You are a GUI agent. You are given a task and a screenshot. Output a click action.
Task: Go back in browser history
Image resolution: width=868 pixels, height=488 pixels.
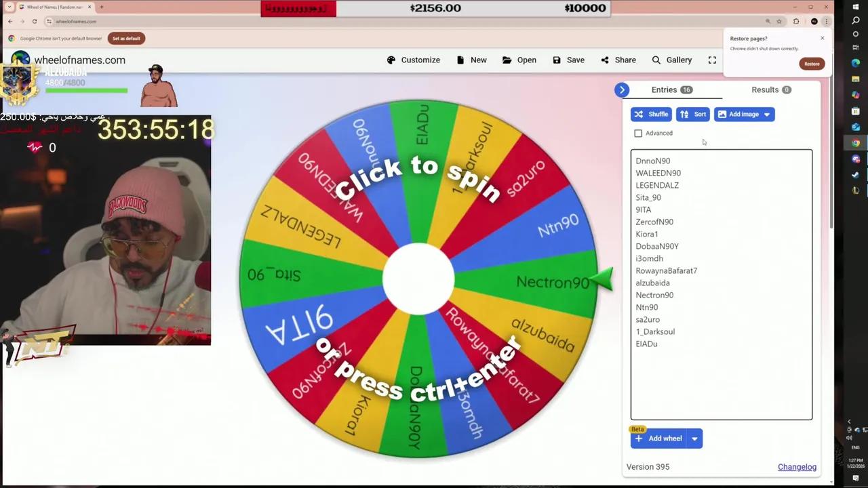point(10,22)
